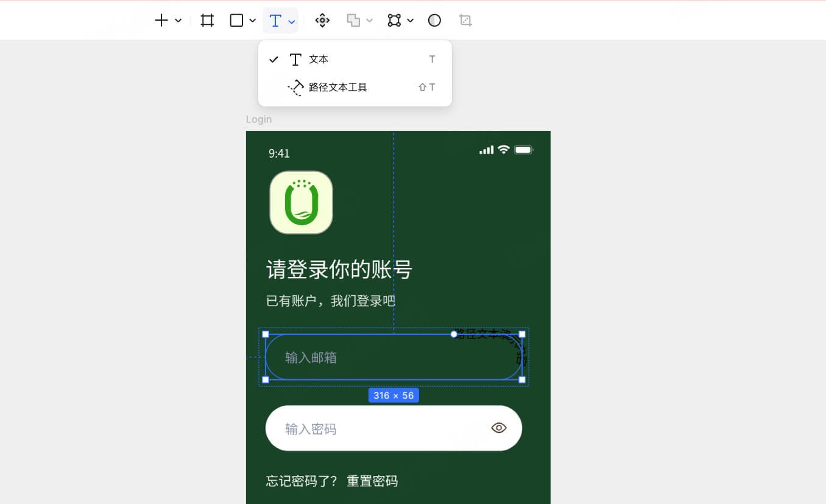
Task: Click the cellular signal bars icon
Action: 486,150
